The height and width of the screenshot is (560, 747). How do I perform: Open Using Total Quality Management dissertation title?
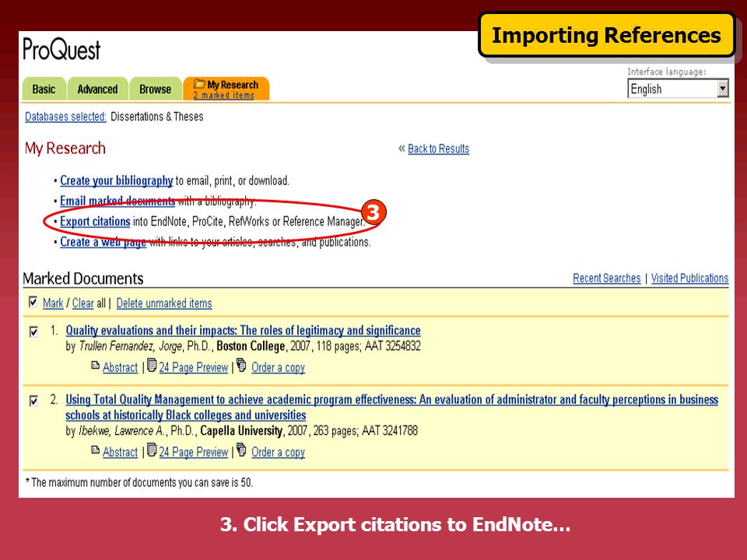(391, 407)
